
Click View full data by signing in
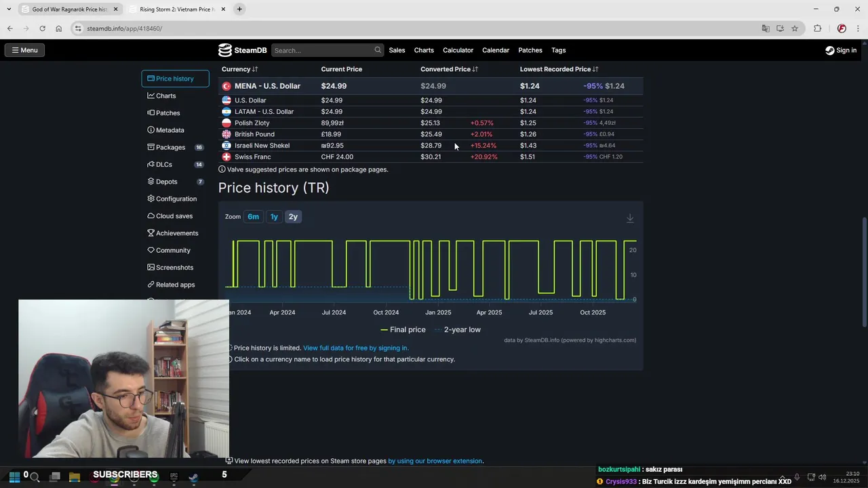point(356,348)
